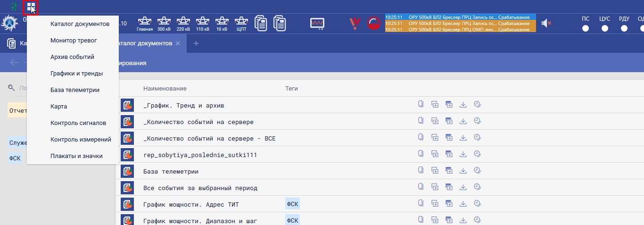Copy the _График. Тренд и архив document
The image size is (644, 225).
point(421,104)
